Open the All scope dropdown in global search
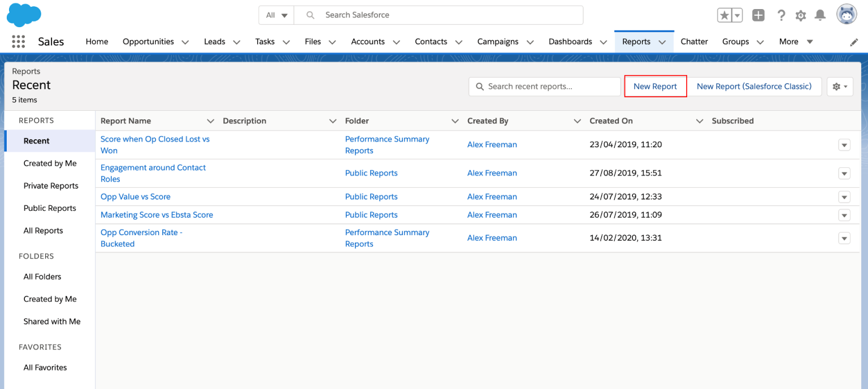Viewport: 868px width, 389px height. pos(276,15)
